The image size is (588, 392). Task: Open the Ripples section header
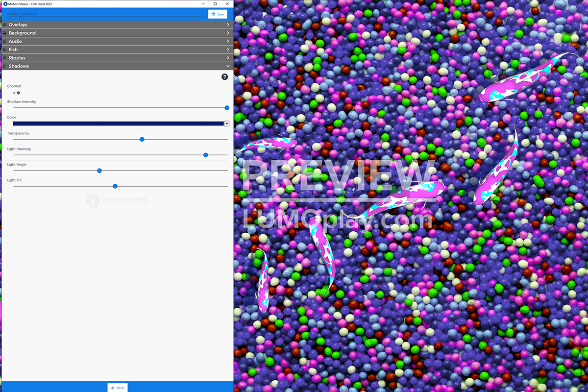click(x=117, y=58)
